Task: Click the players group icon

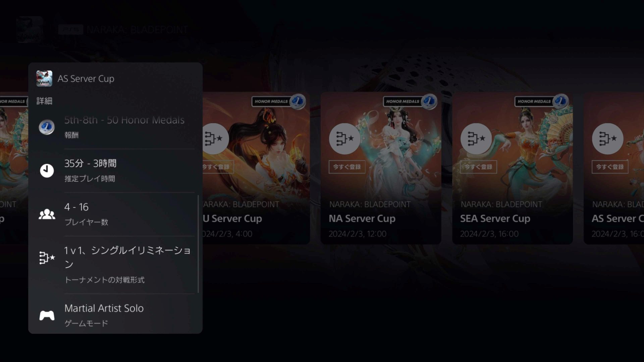Action: 47,214
